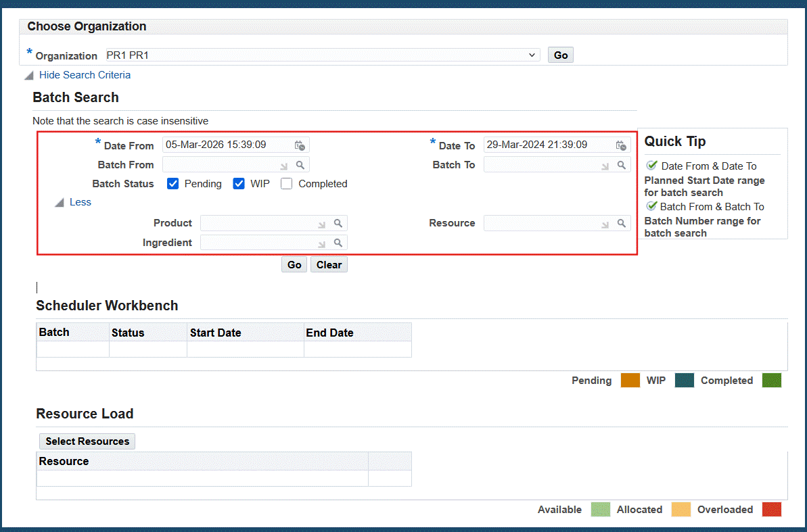Click the Batch column header
The image size is (807, 532).
(73, 333)
